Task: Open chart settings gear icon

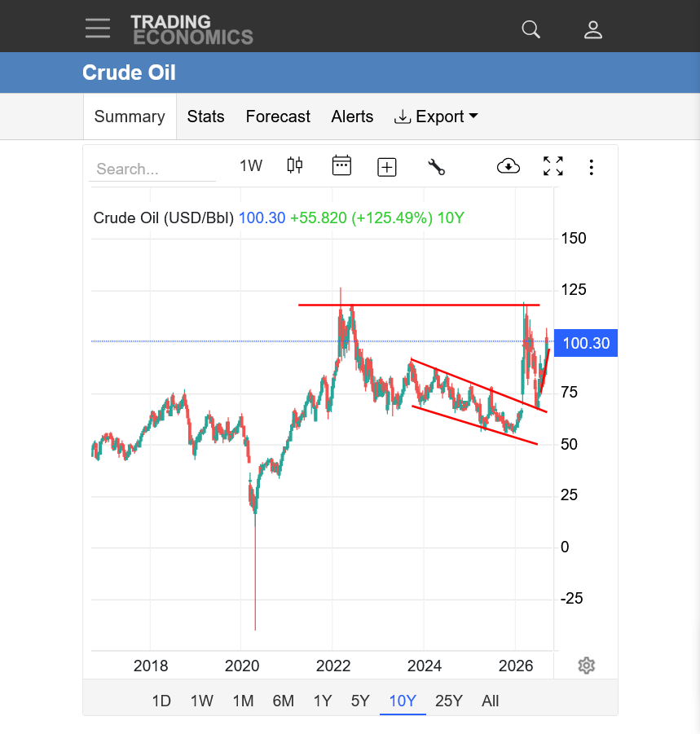Action: tap(586, 666)
